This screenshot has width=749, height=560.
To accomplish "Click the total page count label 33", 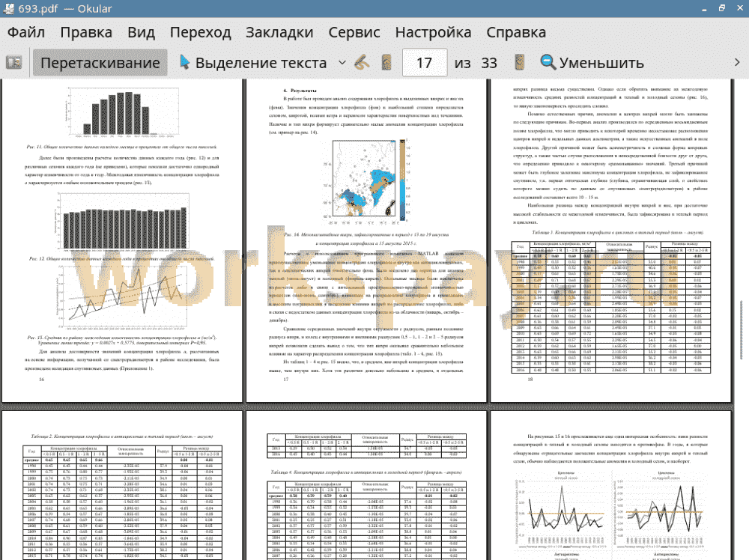I will coord(488,63).
